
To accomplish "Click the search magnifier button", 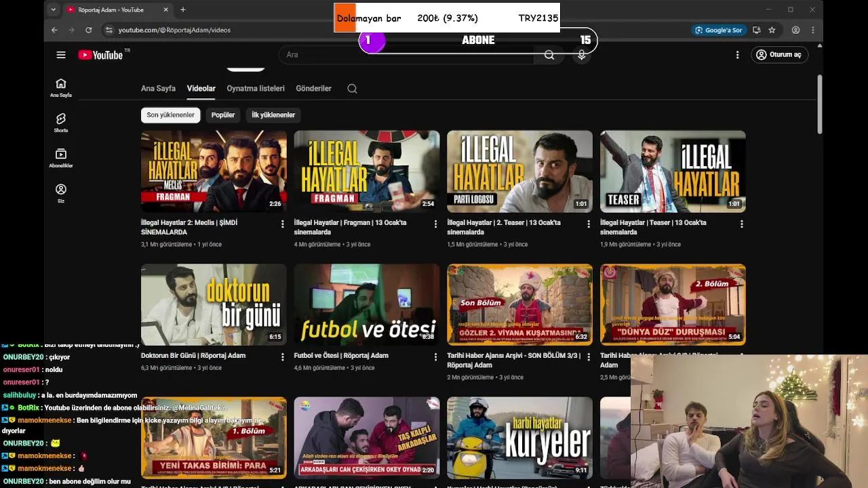I will point(549,55).
